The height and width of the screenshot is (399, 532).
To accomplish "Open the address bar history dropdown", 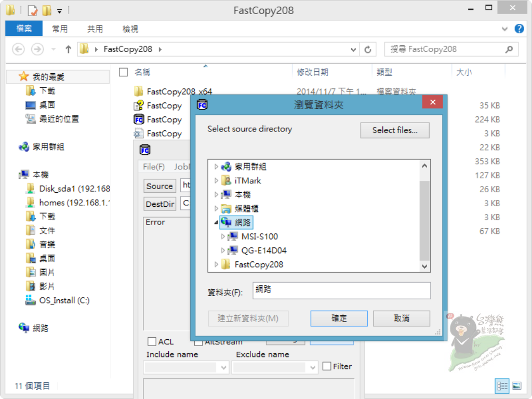I will click(353, 49).
